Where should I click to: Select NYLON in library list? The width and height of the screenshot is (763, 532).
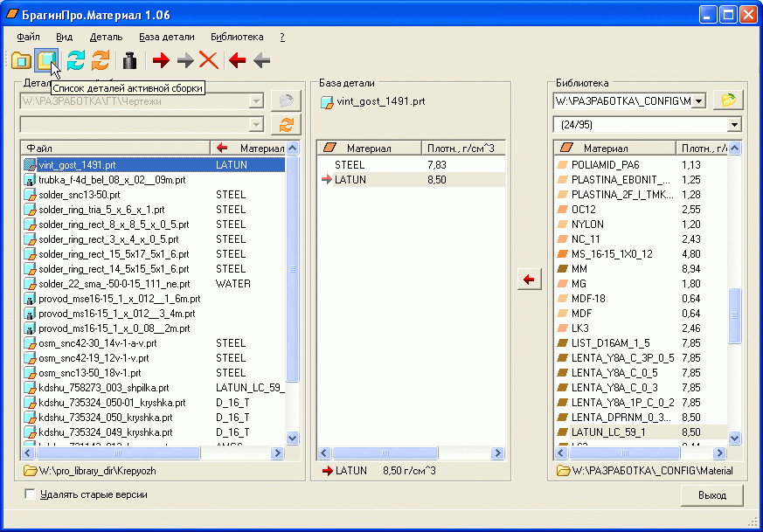(642, 225)
